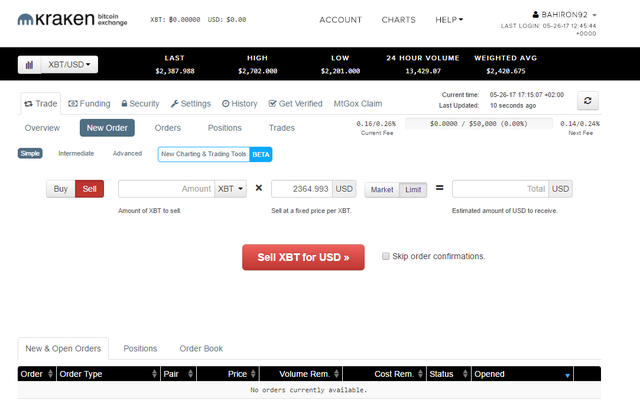Screen dimensions: 640x410
Task: Click into the Amount input field
Action: coord(167,189)
